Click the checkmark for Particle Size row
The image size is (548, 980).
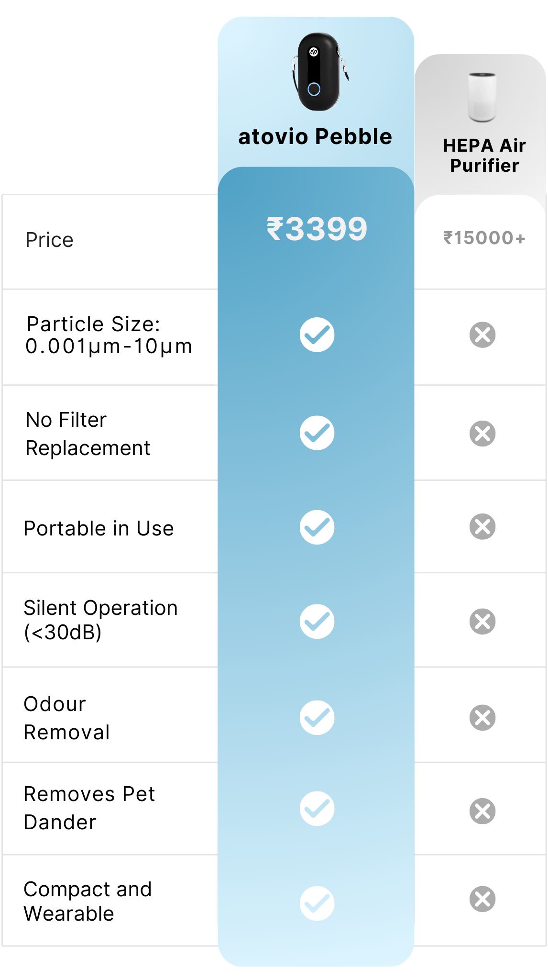(317, 334)
